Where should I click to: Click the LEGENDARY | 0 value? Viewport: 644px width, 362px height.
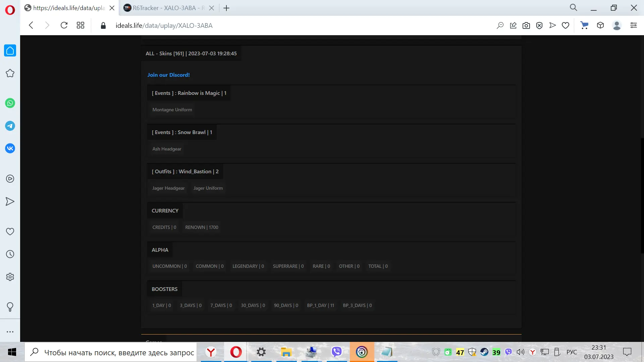[248, 266]
